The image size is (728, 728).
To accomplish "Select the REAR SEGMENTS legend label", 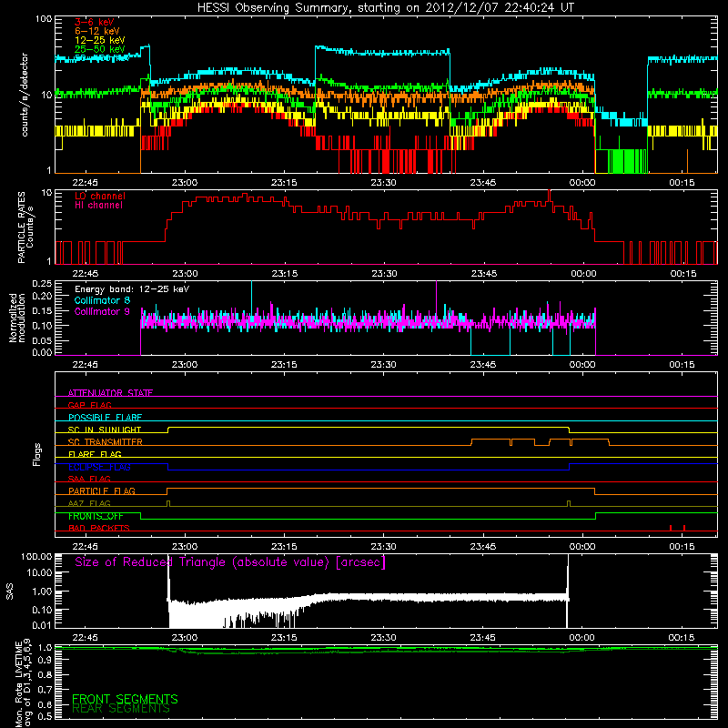I will click(121, 709).
